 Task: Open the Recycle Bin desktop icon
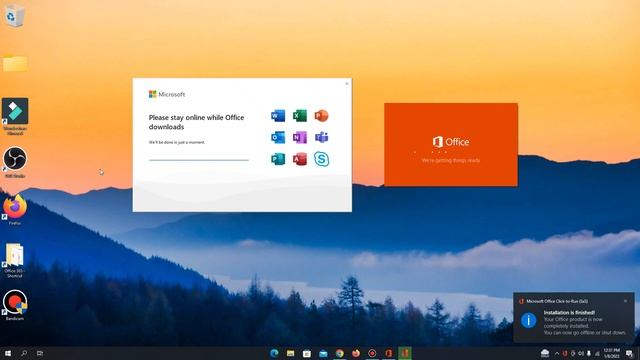pyautogui.click(x=15, y=16)
